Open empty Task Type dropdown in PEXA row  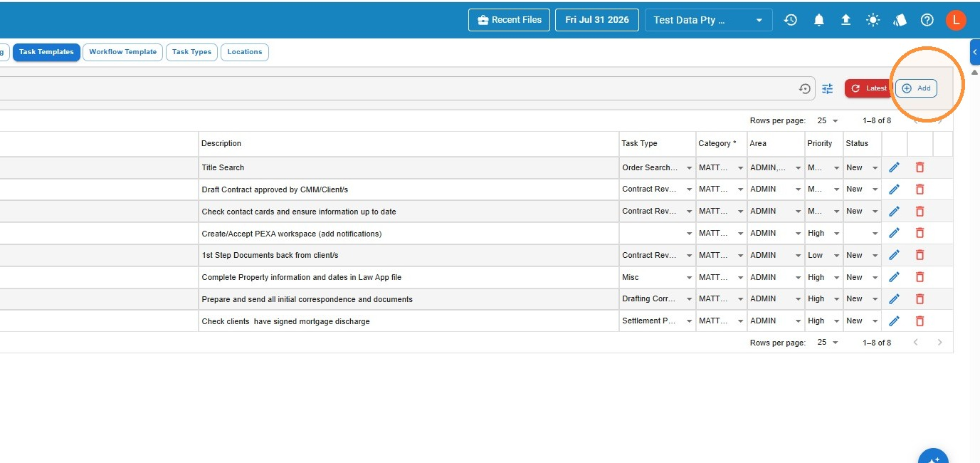pos(658,233)
